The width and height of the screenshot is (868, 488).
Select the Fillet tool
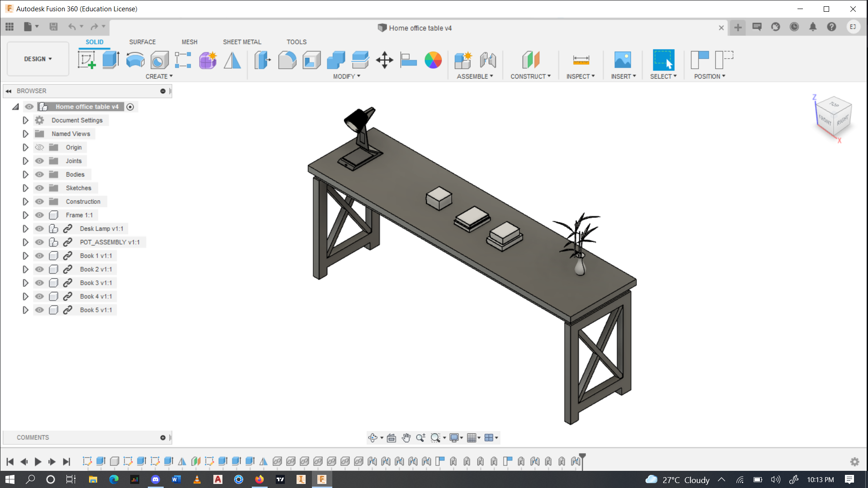pyautogui.click(x=287, y=60)
